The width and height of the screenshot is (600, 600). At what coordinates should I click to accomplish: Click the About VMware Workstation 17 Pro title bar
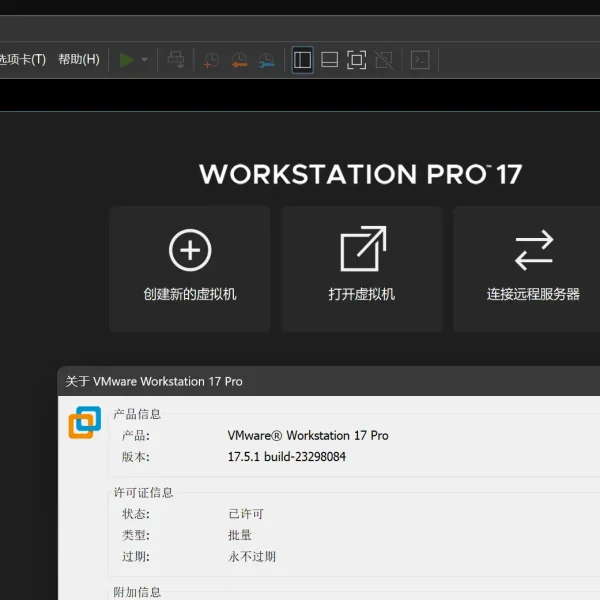329,381
